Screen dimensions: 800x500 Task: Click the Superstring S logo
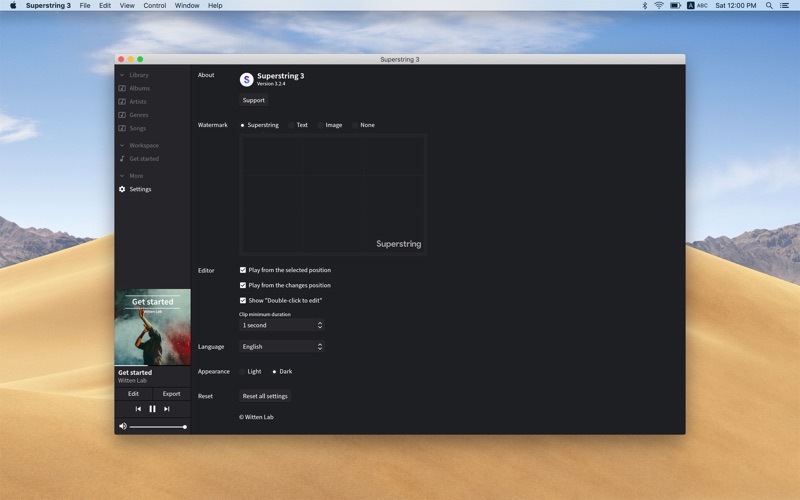(x=246, y=79)
